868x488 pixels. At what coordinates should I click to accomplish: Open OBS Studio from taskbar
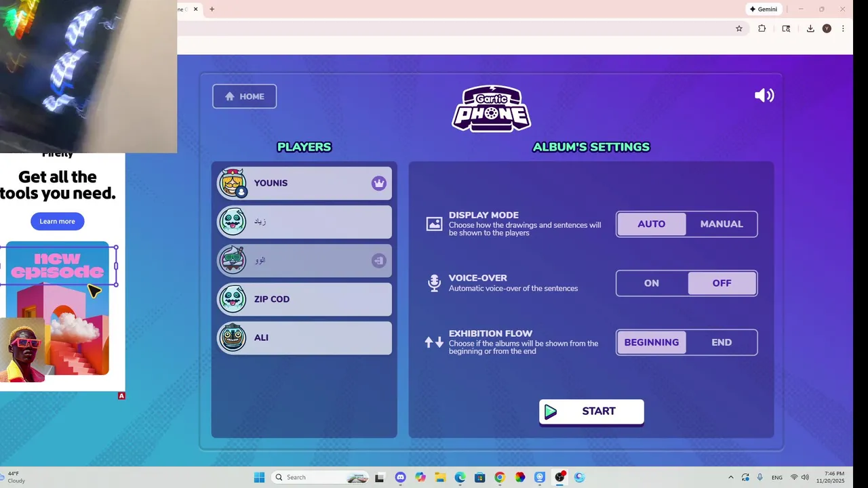click(x=559, y=477)
